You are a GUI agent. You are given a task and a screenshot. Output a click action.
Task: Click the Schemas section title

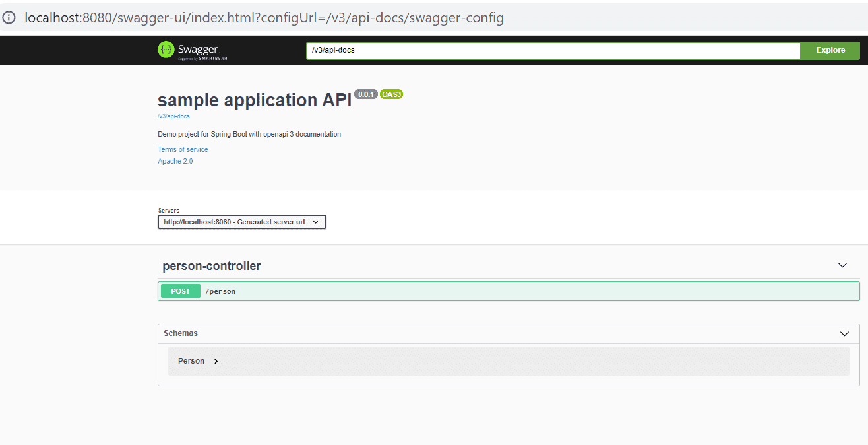[x=181, y=333]
